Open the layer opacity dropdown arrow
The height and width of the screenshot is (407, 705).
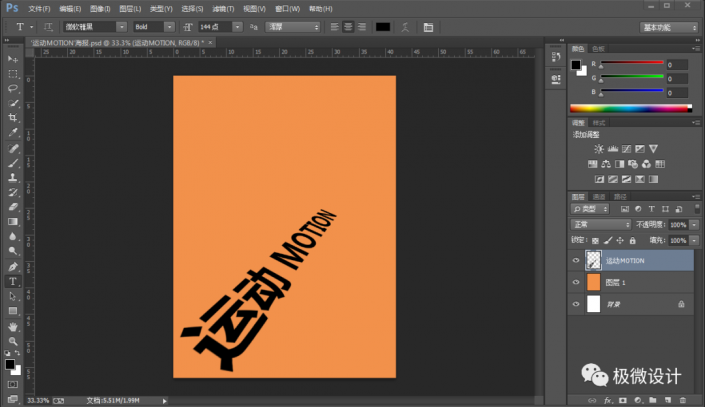694,224
